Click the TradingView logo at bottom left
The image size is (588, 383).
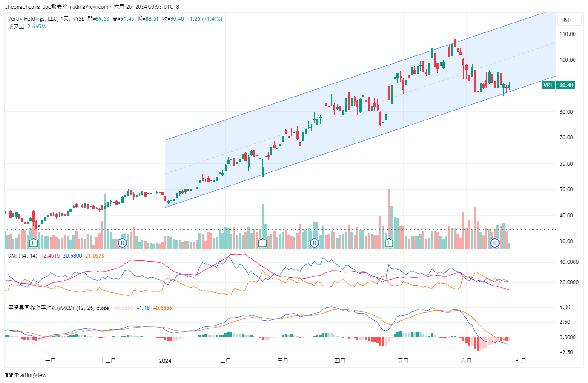point(25,375)
